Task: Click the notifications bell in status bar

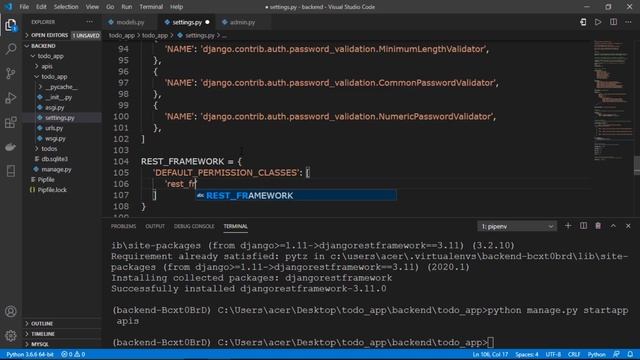Action: (631, 354)
